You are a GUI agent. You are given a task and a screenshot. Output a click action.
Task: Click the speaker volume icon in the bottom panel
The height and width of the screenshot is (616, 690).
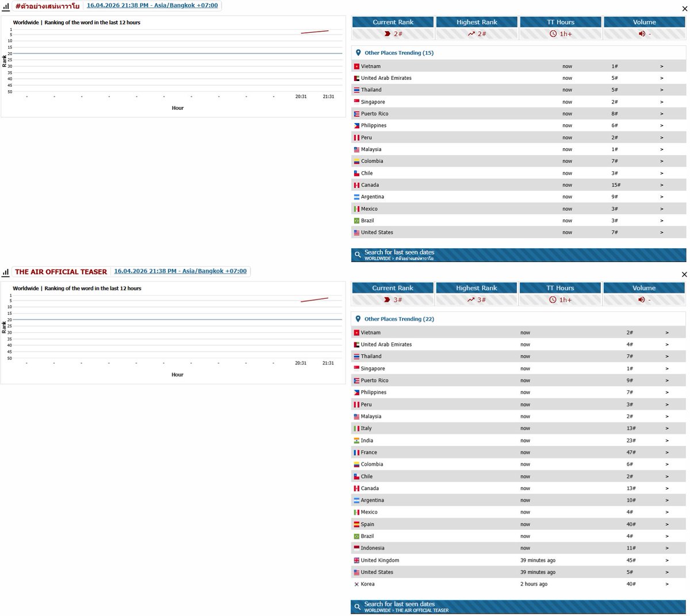click(x=642, y=300)
